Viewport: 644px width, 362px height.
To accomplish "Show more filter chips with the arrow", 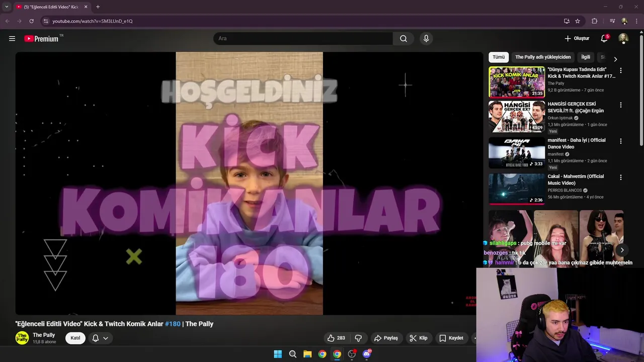I will coord(615,59).
